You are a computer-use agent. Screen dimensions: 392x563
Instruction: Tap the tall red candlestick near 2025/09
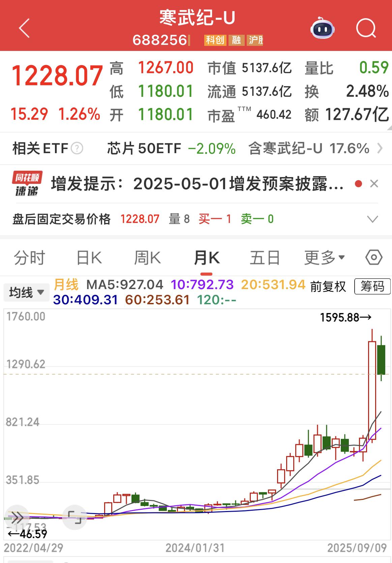[372, 390]
